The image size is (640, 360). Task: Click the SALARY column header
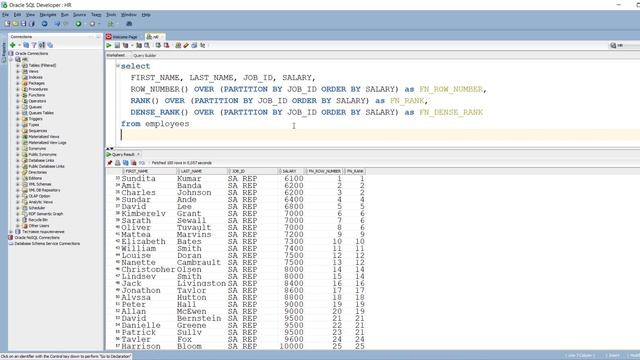pyautogui.click(x=291, y=171)
